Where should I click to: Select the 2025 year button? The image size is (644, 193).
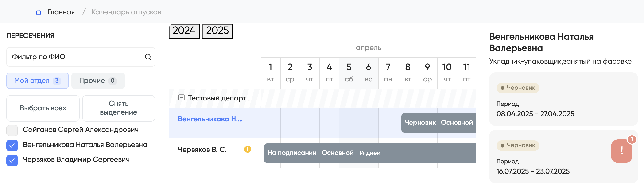217,31
